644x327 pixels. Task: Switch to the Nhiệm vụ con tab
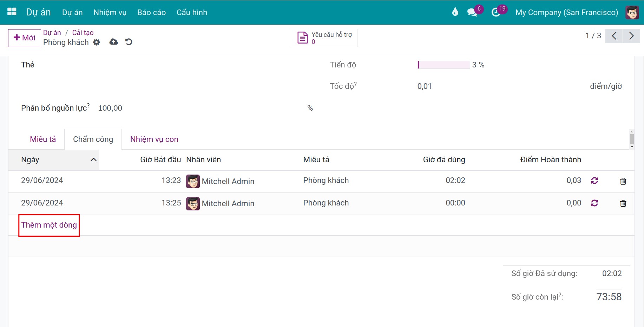click(154, 139)
